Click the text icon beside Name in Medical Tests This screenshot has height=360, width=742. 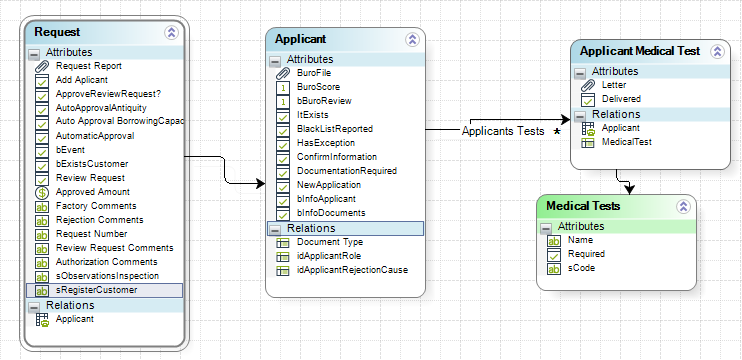tap(554, 241)
